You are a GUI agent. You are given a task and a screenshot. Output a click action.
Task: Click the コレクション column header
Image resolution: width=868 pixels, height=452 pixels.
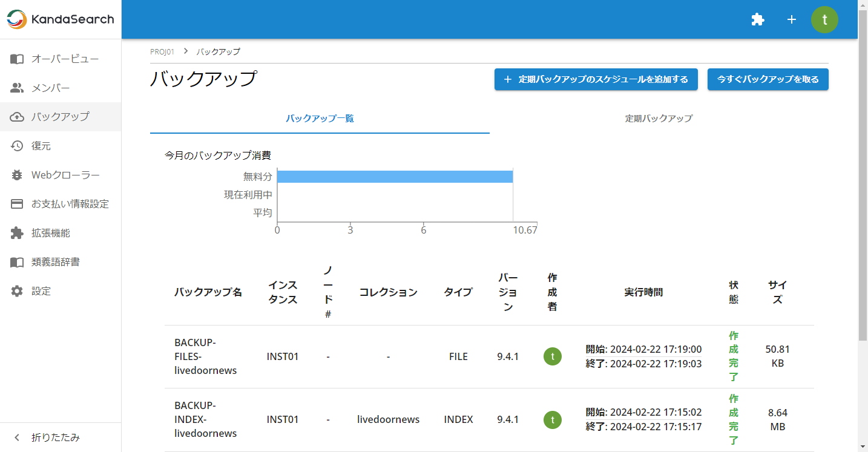pos(388,292)
